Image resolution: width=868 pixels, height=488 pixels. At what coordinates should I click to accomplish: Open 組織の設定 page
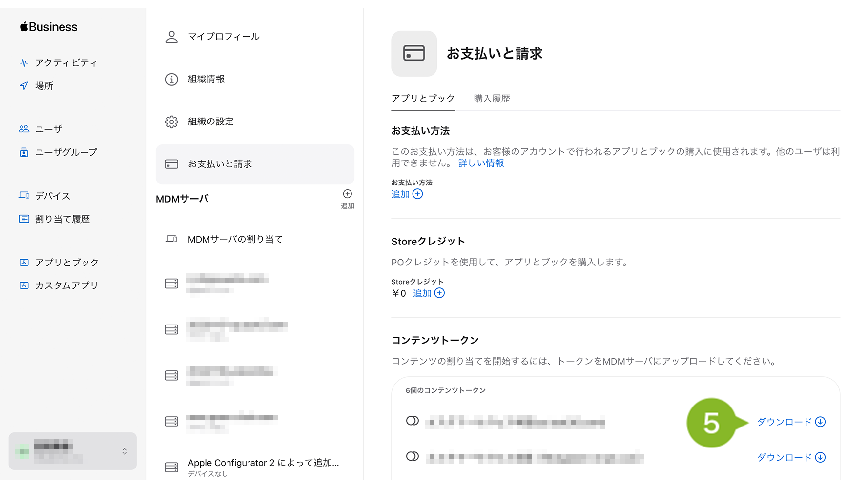[x=210, y=122]
